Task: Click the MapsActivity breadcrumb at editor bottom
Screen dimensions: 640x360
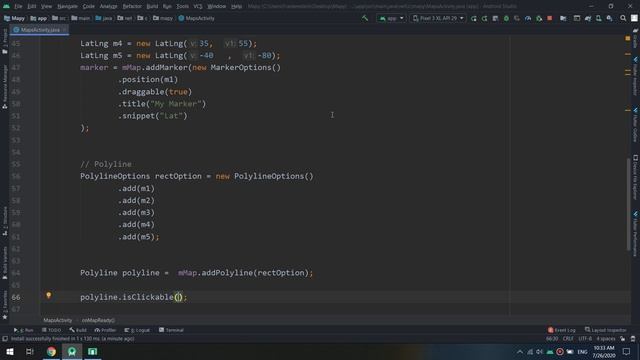Action: click(x=58, y=320)
